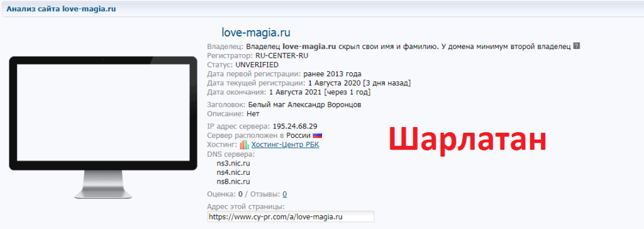
Task: Click DNS server ns8.nic.ru
Action: coord(233,181)
